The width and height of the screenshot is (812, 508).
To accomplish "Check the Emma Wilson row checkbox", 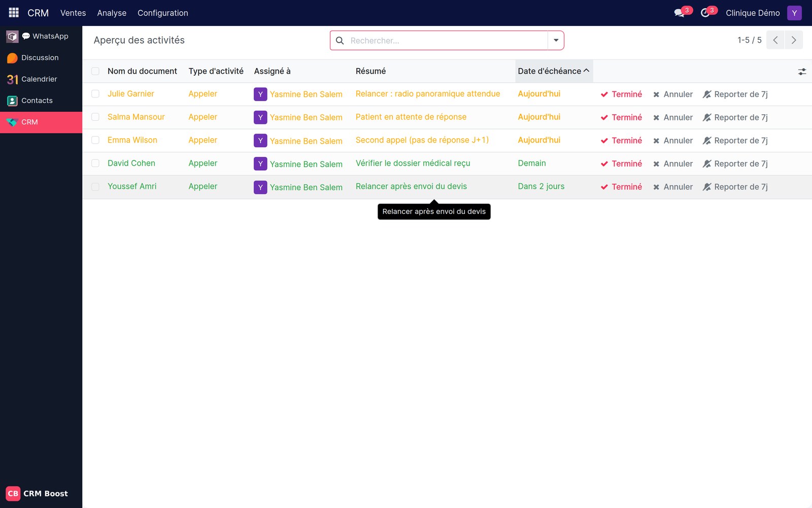I will click(x=95, y=140).
